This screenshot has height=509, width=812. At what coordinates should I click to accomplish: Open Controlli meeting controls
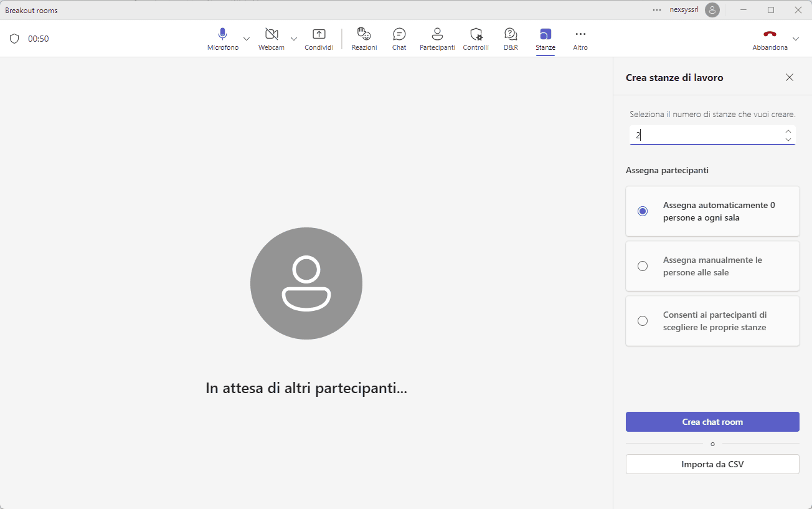point(476,39)
